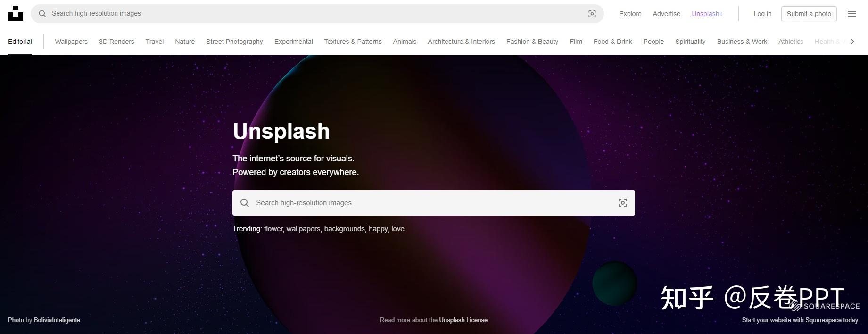Click the magnifier icon in top search bar
This screenshot has height=334, width=868.
[x=42, y=14]
